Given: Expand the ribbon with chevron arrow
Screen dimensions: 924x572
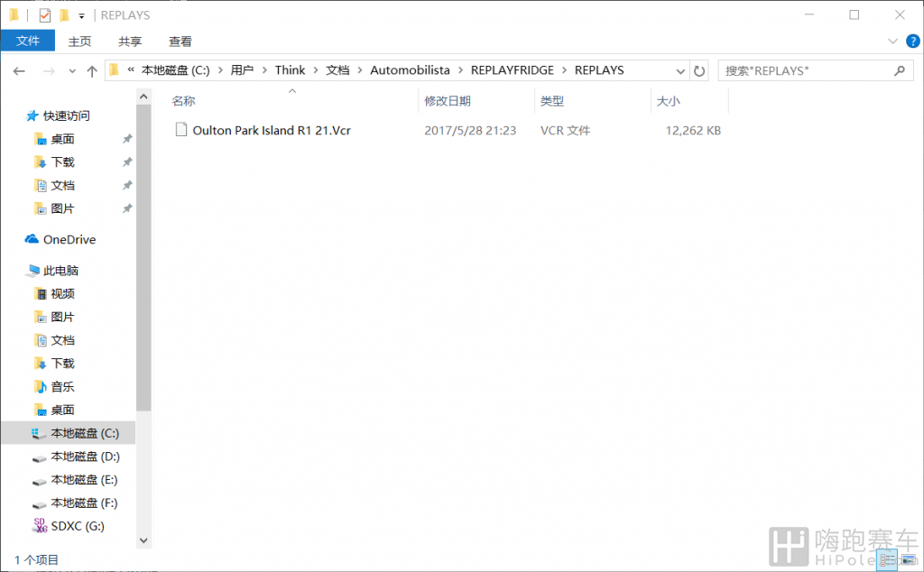Looking at the screenshot, I should pyautogui.click(x=892, y=41).
